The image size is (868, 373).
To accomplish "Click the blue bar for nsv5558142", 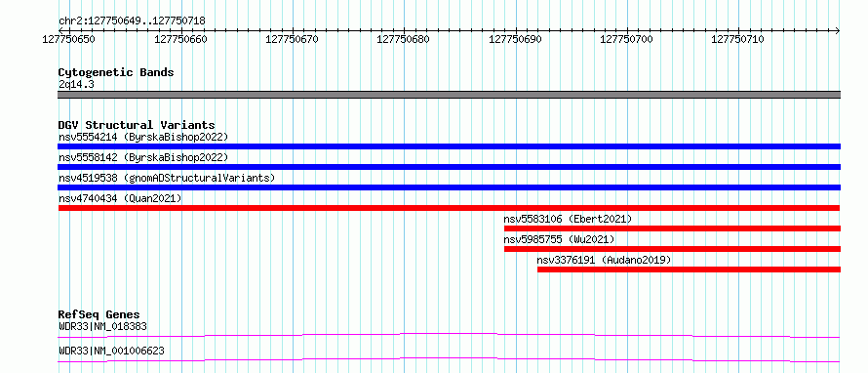I will click(449, 167).
